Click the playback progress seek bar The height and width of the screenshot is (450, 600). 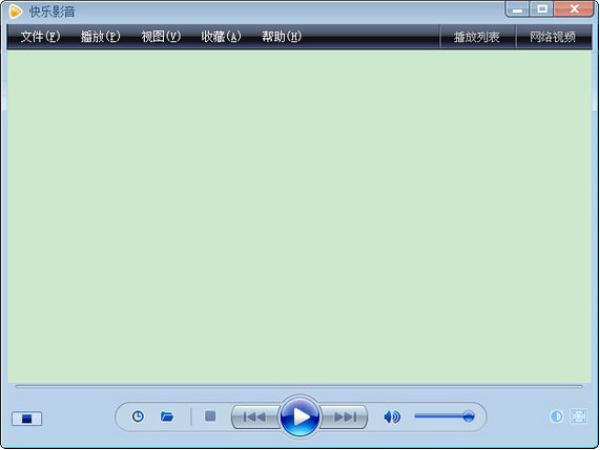(299, 386)
